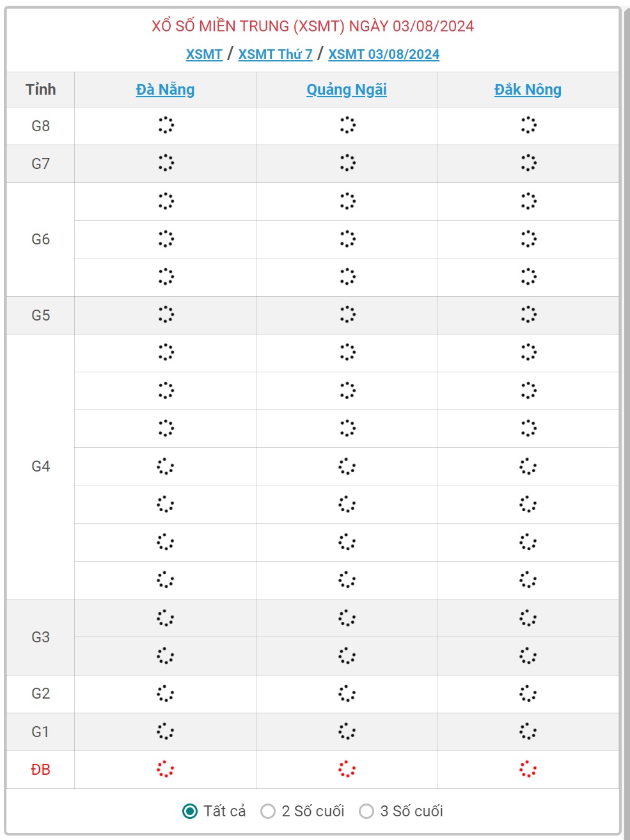This screenshot has height=840, width=630.
Task: Click the red ĐB row label
Action: [40, 770]
